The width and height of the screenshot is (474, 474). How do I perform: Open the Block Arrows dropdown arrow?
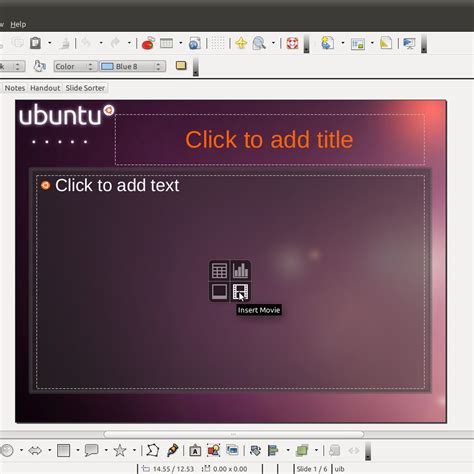[49, 451]
